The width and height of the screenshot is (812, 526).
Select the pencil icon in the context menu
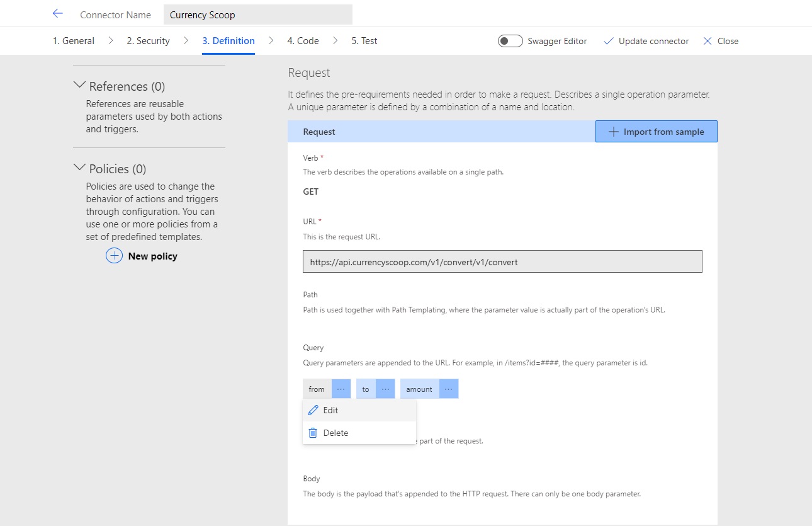(313, 409)
